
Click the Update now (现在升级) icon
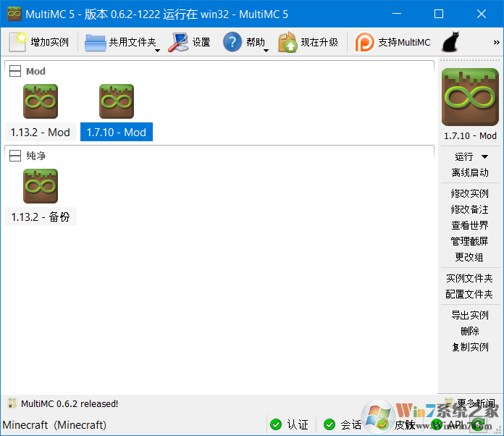click(x=287, y=42)
